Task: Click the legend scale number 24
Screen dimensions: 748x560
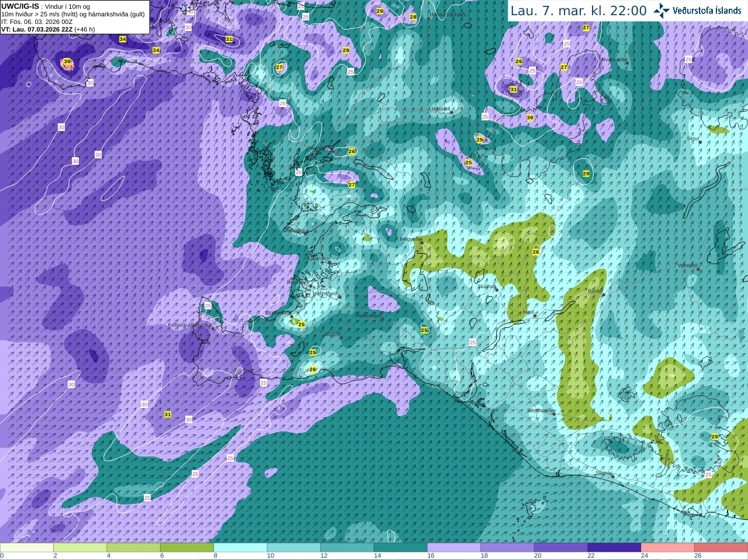Action: (x=645, y=556)
